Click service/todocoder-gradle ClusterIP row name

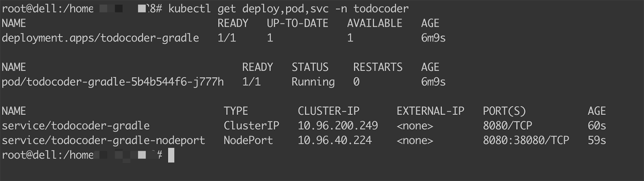(x=76, y=126)
